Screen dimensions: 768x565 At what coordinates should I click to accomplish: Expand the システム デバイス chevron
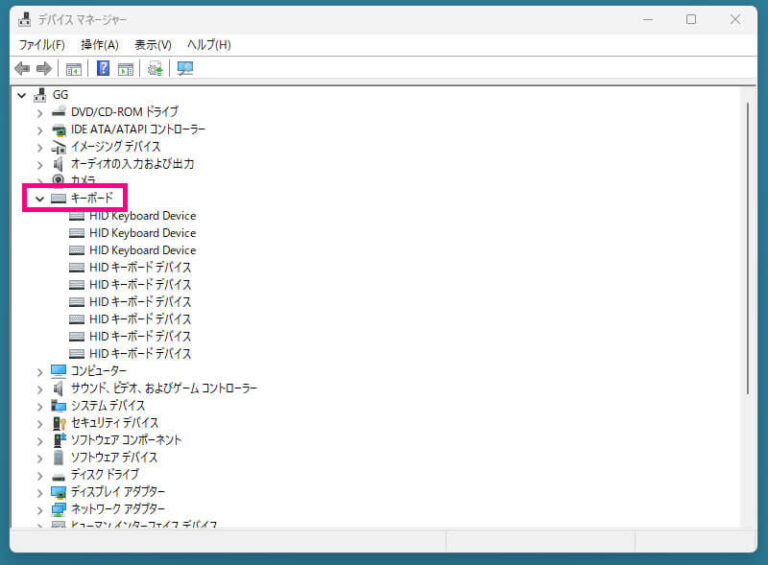point(40,406)
